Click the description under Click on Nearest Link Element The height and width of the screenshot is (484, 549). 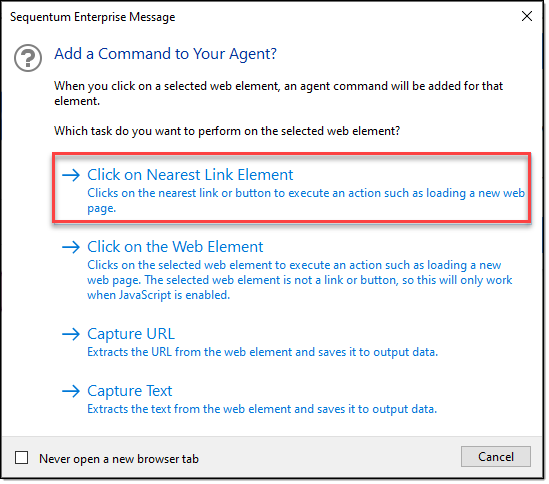pyautogui.click(x=306, y=201)
